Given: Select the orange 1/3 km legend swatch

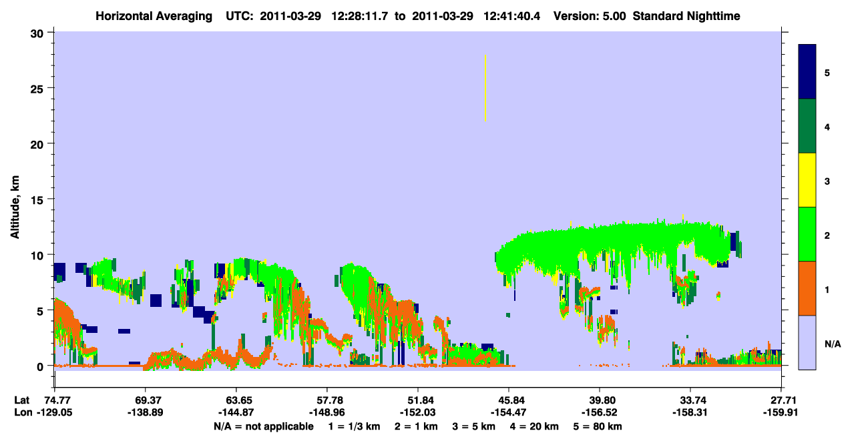Looking at the screenshot, I should [x=807, y=288].
